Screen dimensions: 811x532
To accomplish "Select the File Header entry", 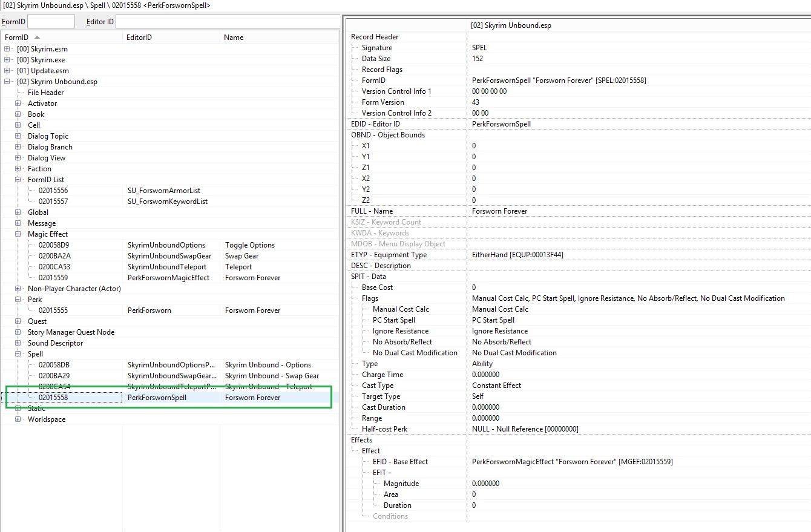I will 45,93.
